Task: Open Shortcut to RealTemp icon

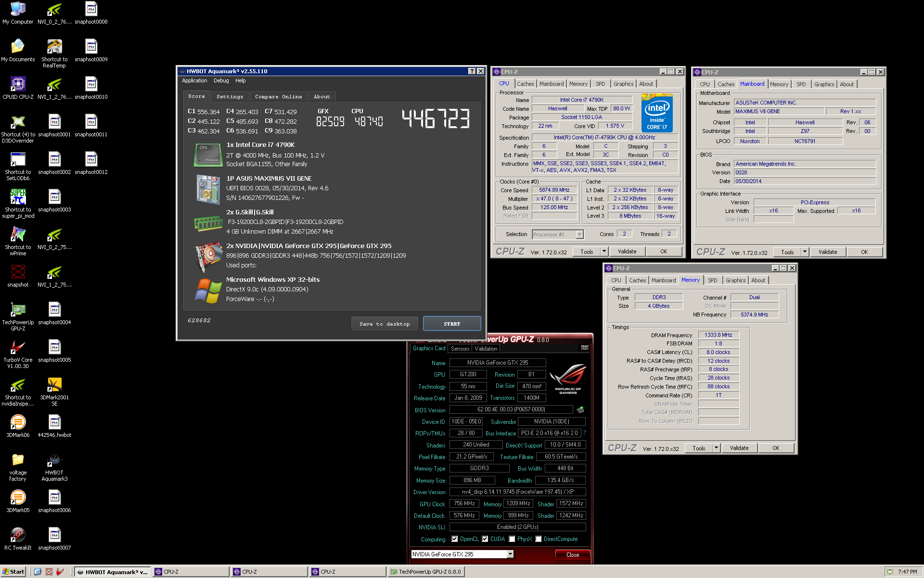Action: coord(54,53)
